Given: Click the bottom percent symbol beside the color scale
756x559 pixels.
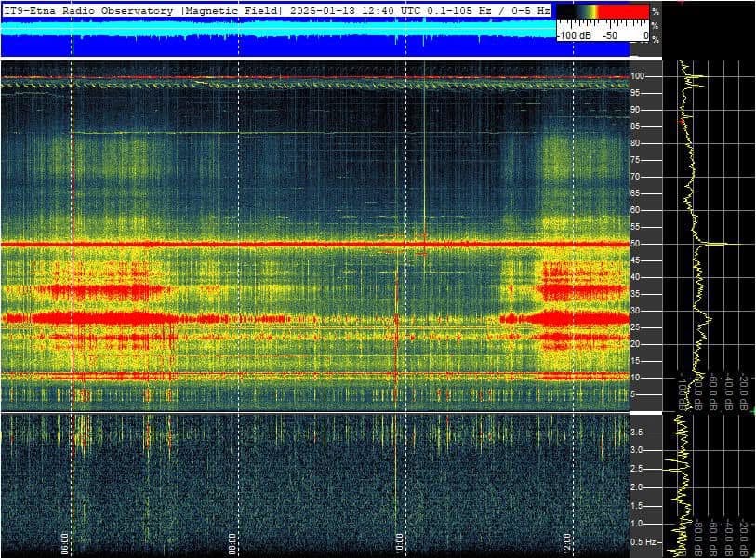Looking at the screenshot, I should tap(656, 39).
